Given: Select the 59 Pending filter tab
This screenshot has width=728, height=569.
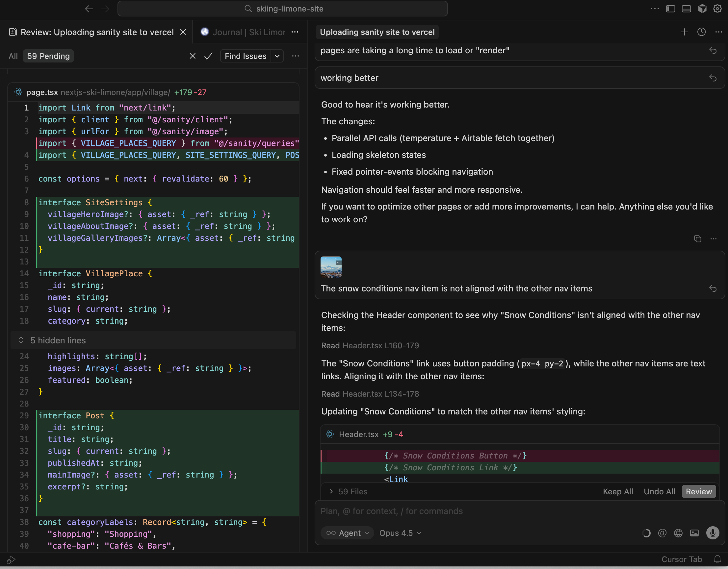Looking at the screenshot, I should [48, 56].
